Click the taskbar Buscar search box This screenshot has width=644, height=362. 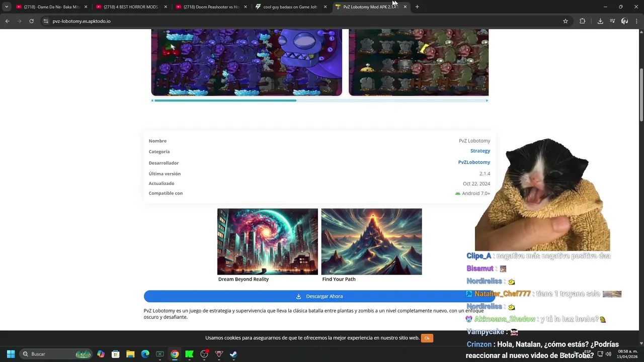point(56,354)
